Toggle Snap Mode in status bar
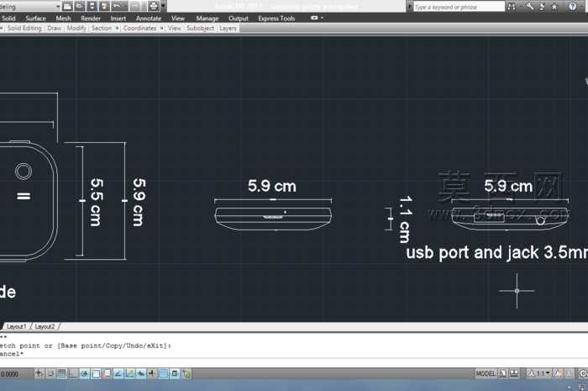Screen dimensions: 588x391 50,373
